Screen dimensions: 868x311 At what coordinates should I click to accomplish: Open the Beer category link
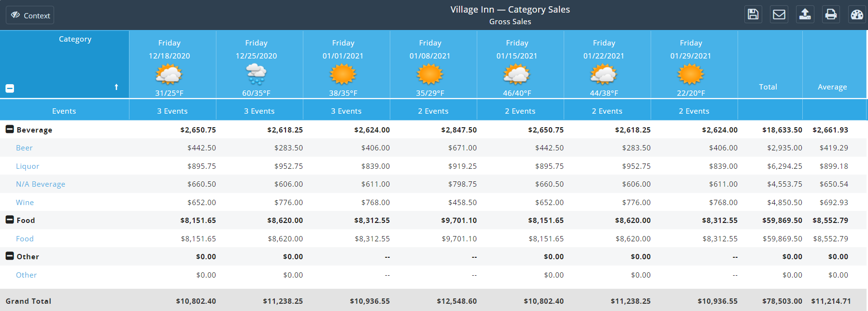(x=24, y=148)
